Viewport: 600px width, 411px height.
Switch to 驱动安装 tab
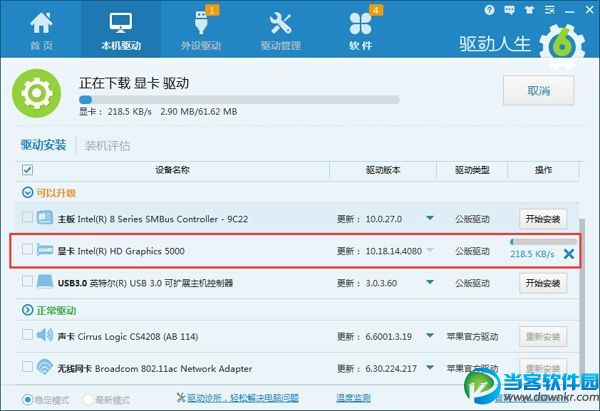point(43,145)
